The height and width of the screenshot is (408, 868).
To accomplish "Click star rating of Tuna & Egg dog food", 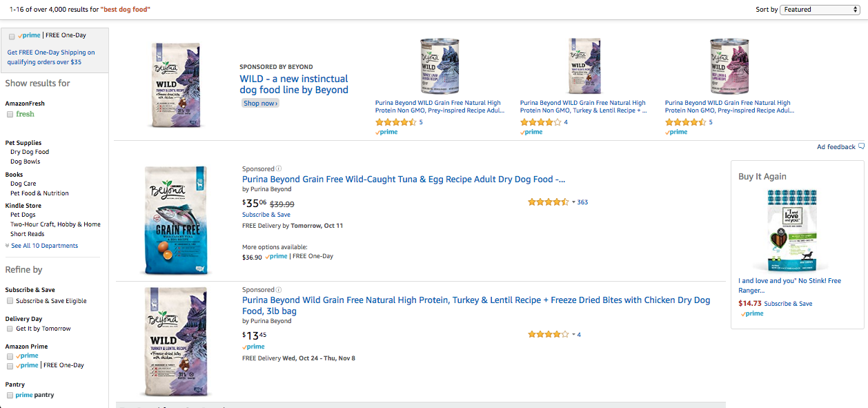I will pos(548,202).
